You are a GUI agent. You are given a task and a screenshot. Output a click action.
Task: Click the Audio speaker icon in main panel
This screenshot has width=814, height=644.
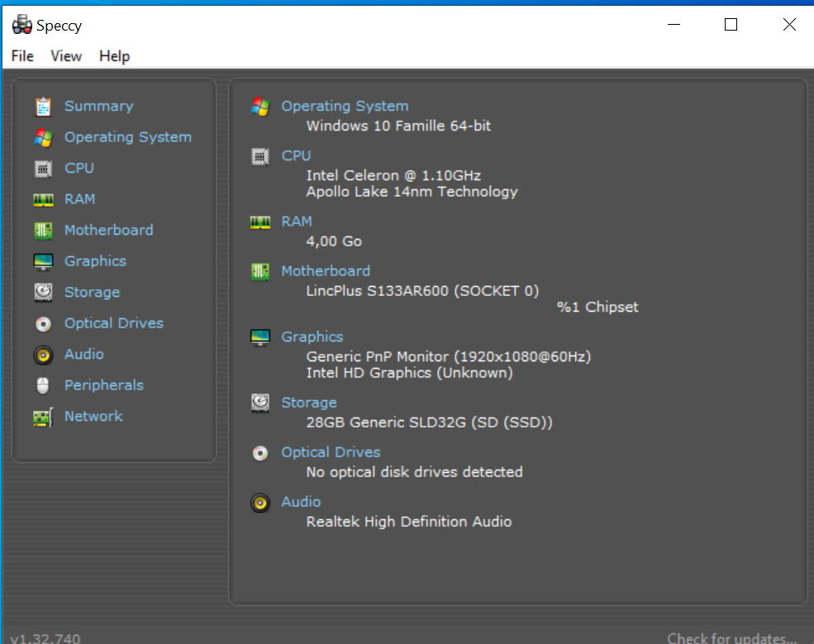pos(260,503)
